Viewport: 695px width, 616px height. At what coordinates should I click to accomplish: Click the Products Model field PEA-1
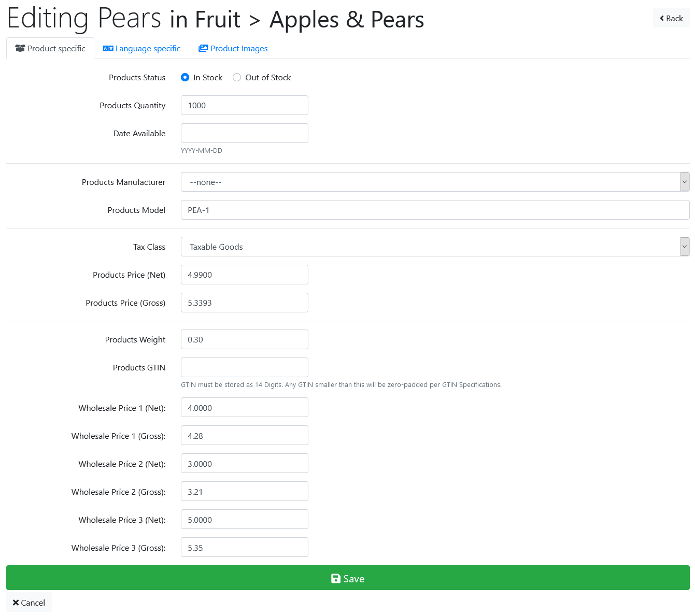click(x=435, y=210)
